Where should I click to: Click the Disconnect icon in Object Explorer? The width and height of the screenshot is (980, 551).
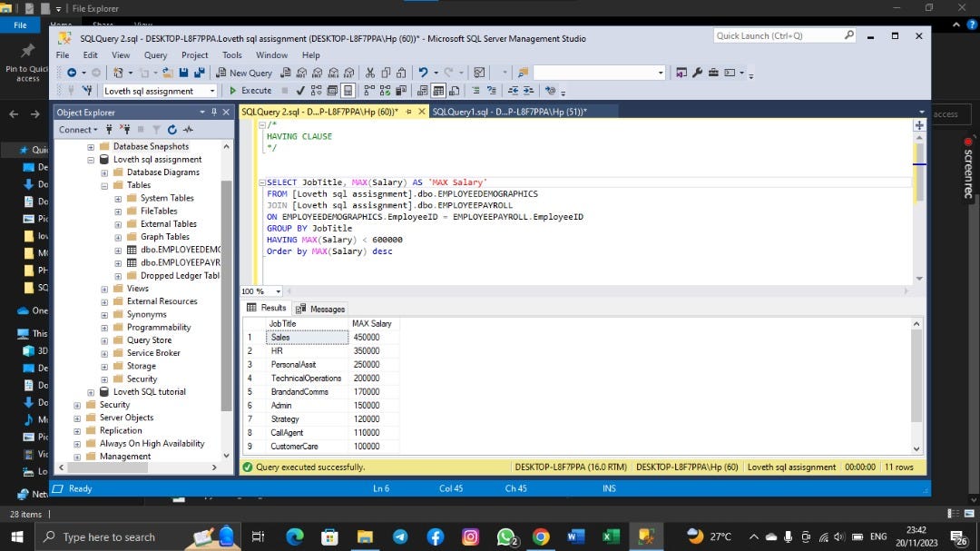coord(126,129)
